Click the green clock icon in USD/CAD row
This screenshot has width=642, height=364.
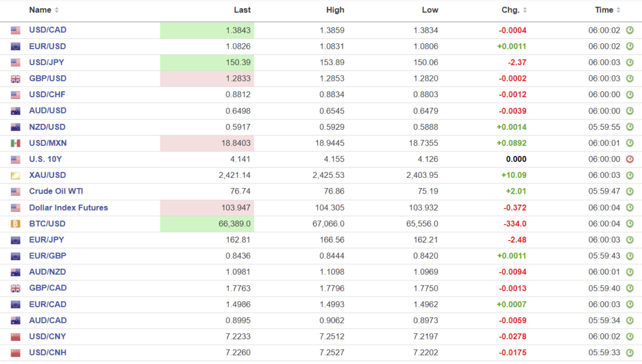click(630, 30)
